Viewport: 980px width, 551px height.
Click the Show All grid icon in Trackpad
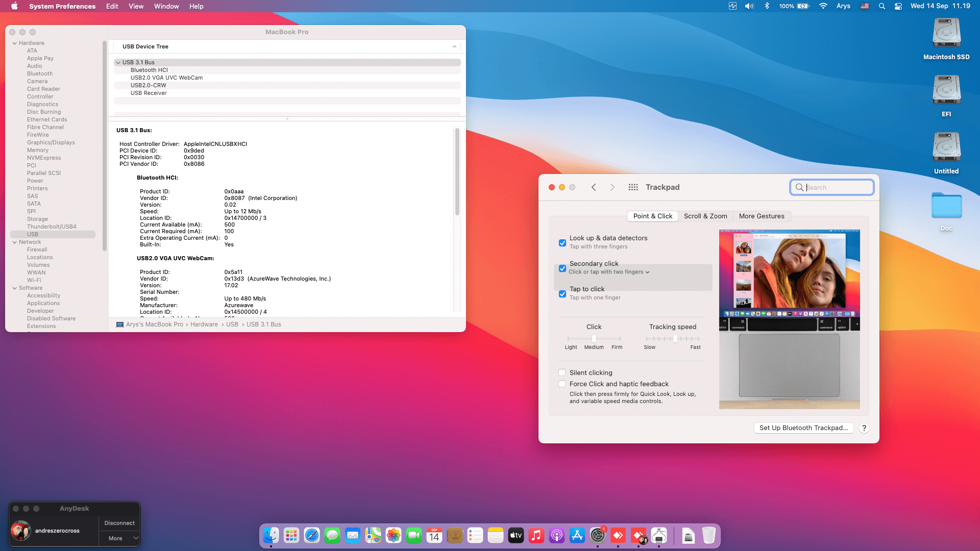tap(633, 187)
